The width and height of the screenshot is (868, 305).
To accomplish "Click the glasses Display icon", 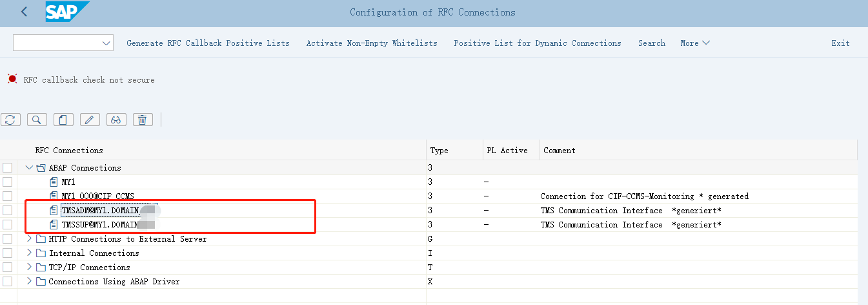I will (116, 120).
